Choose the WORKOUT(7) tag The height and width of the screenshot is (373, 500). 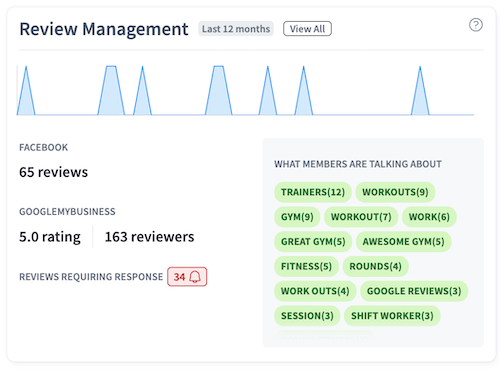click(361, 217)
